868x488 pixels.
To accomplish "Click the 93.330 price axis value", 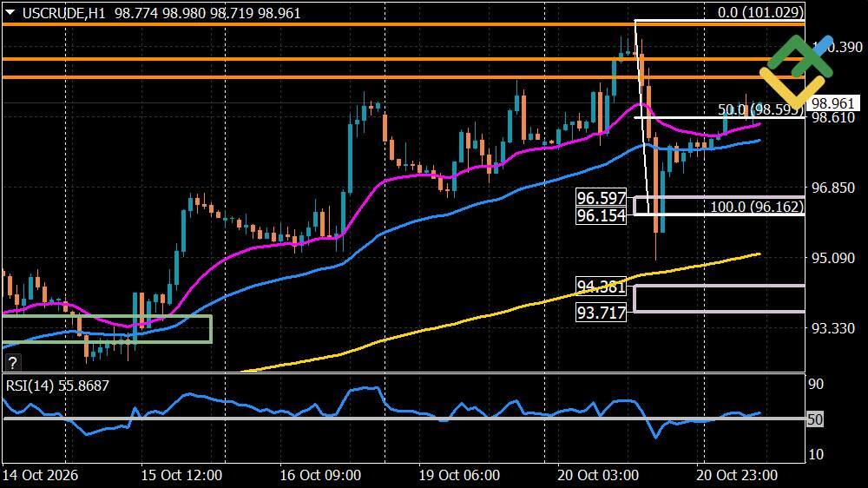I will point(833,328).
